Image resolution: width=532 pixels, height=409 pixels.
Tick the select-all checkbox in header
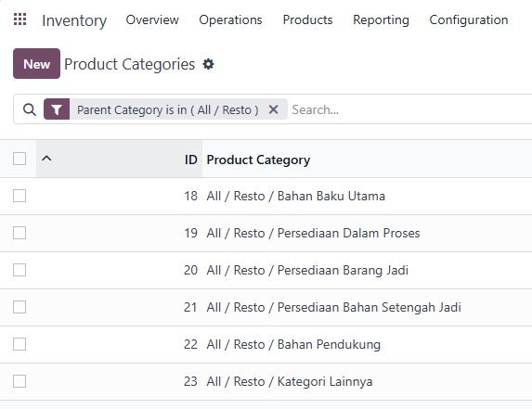[x=19, y=159]
